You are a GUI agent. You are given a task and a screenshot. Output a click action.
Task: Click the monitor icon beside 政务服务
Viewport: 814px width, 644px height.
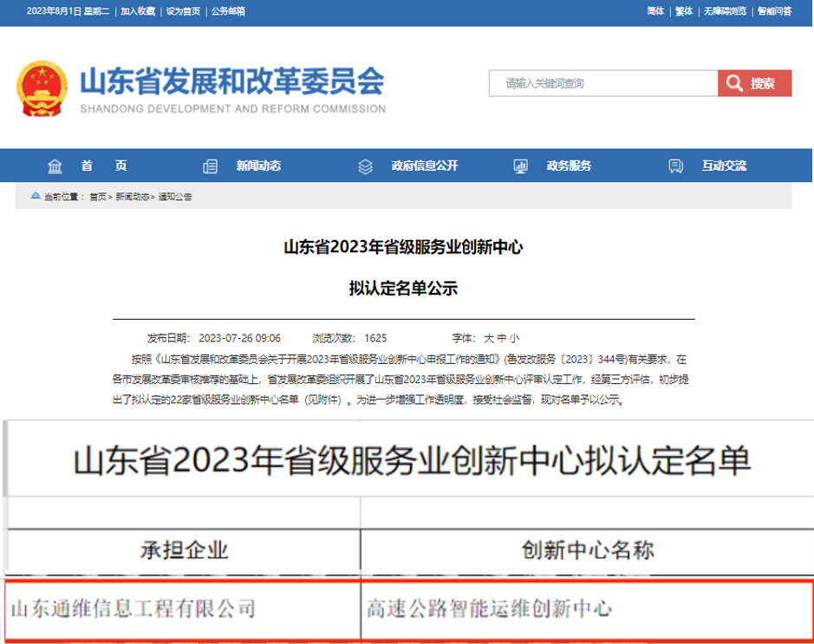coord(521,166)
